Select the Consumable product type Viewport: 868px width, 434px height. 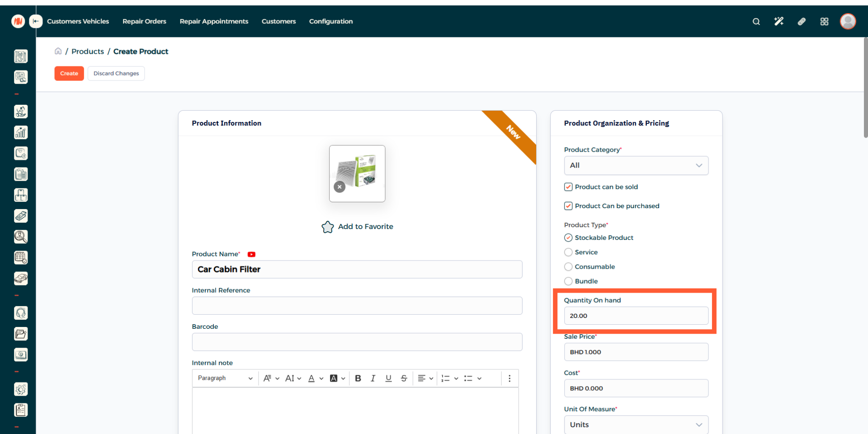pyautogui.click(x=568, y=267)
